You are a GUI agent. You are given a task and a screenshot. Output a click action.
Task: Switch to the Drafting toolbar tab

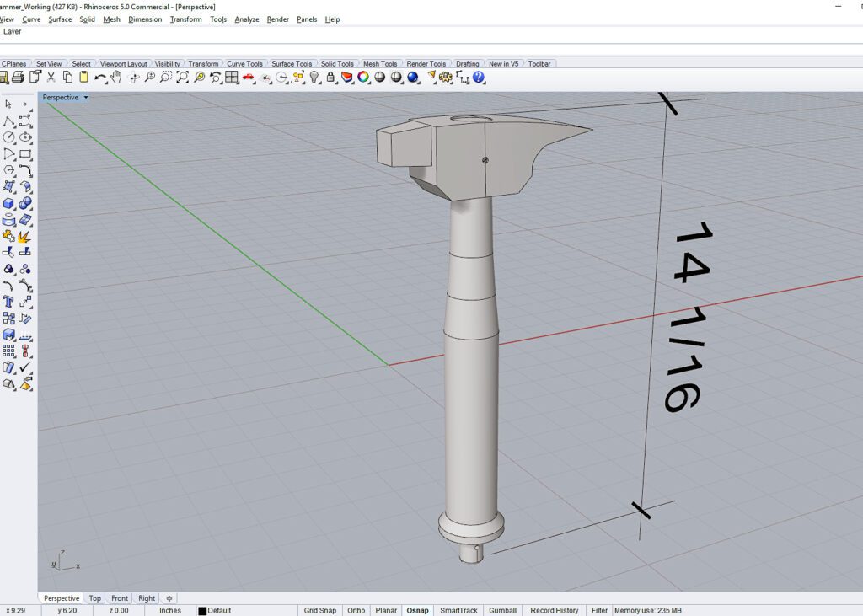tap(467, 64)
